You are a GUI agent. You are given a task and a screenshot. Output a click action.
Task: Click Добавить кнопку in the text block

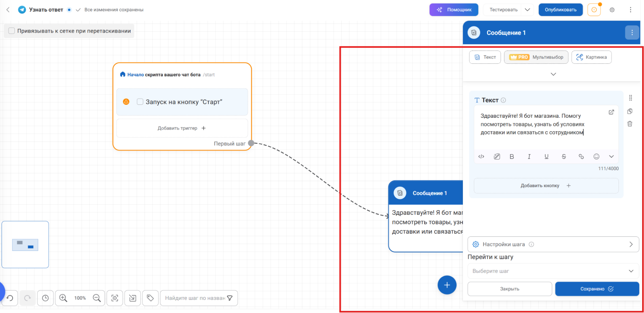pyautogui.click(x=546, y=186)
